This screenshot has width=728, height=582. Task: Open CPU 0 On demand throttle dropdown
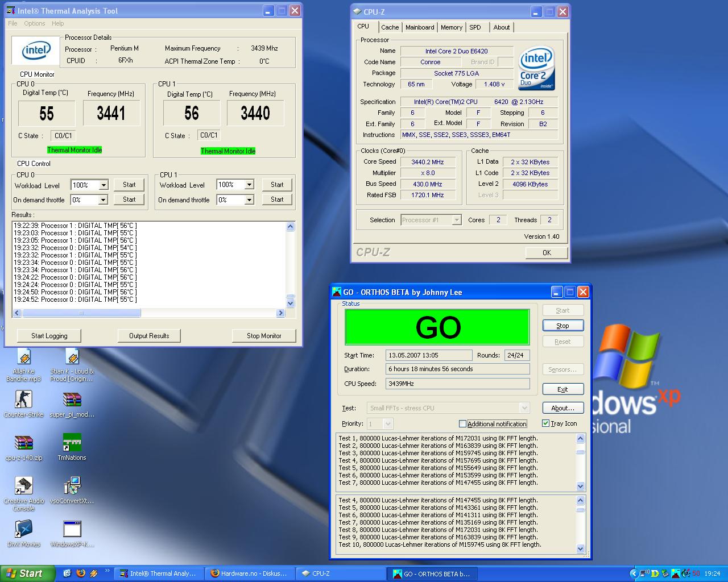pos(103,200)
